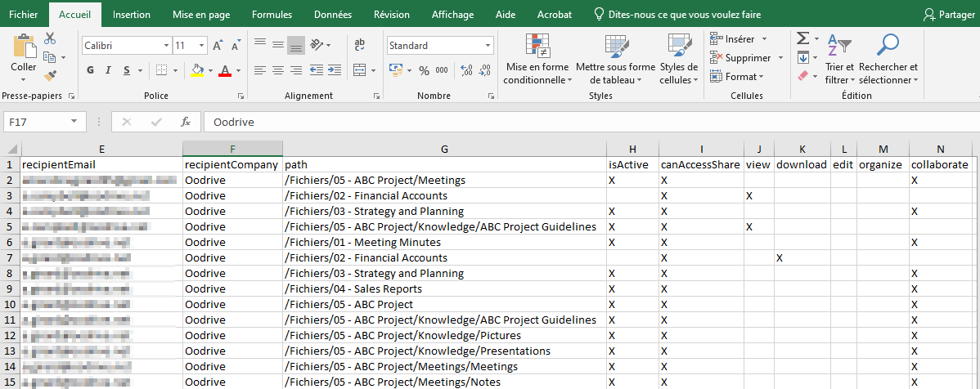980x389 pixels.
Task: Click the Coller paste icon
Action: click(24, 47)
